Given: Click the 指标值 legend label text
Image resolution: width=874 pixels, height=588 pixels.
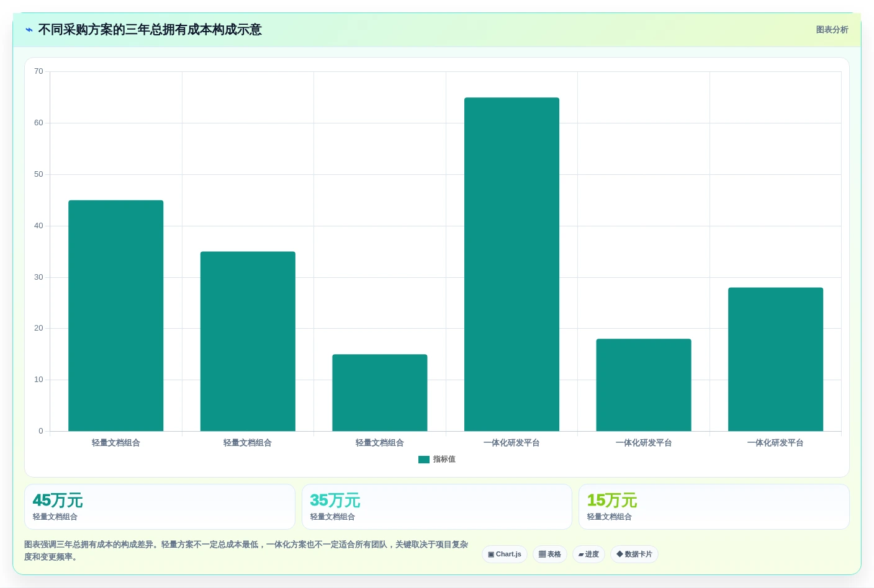Looking at the screenshot, I should pyautogui.click(x=444, y=460).
